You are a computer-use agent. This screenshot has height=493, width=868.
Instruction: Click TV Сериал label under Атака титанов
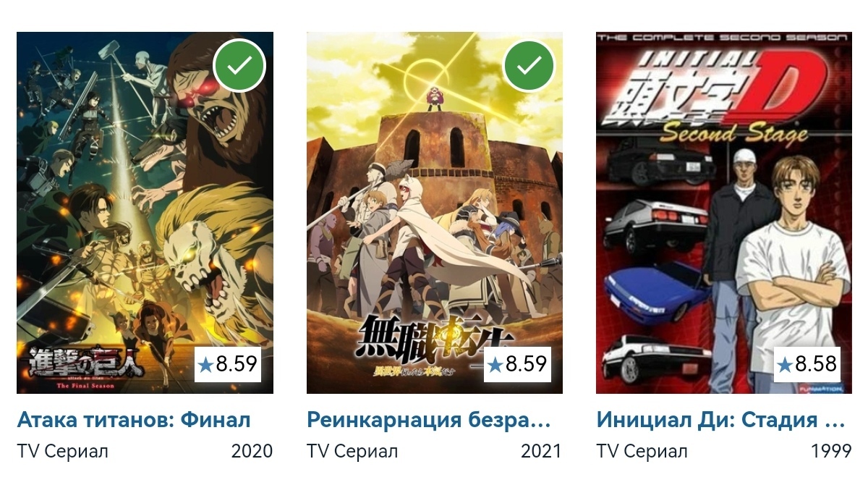[x=63, y=452]
